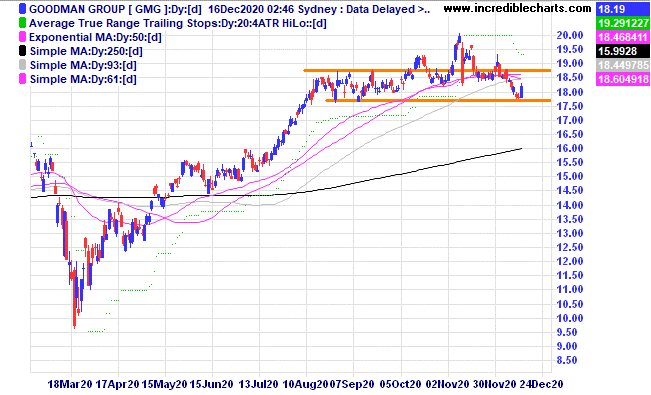This screenshot has width=651, height=395.
Task: Click the magenta Exponential MA 50 legend swatch
Action: tap(22, 37)
